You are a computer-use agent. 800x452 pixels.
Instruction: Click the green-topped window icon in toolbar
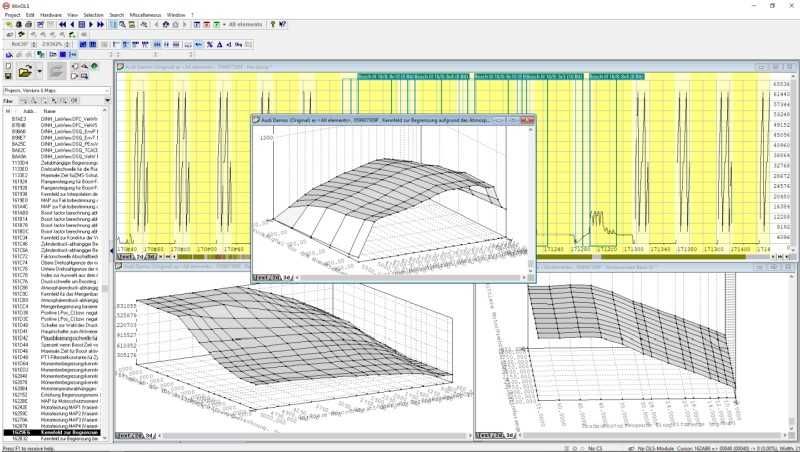pos(216,24)
